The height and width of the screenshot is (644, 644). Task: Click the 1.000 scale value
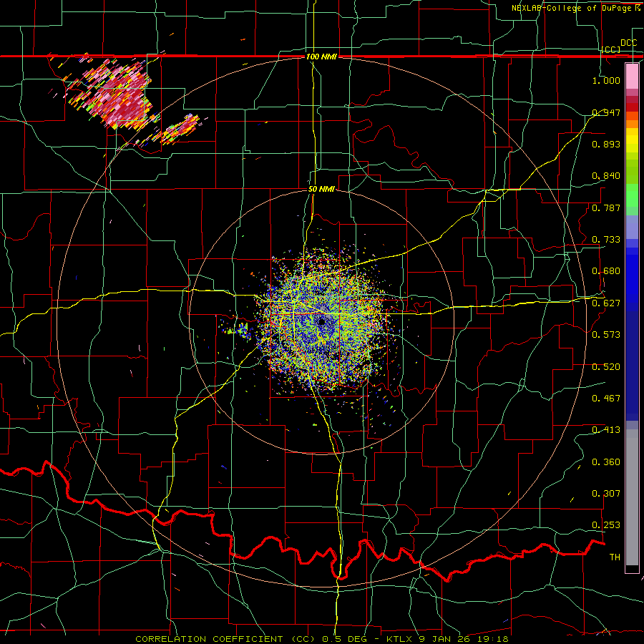pyautogui.click(x=606, y=80)
